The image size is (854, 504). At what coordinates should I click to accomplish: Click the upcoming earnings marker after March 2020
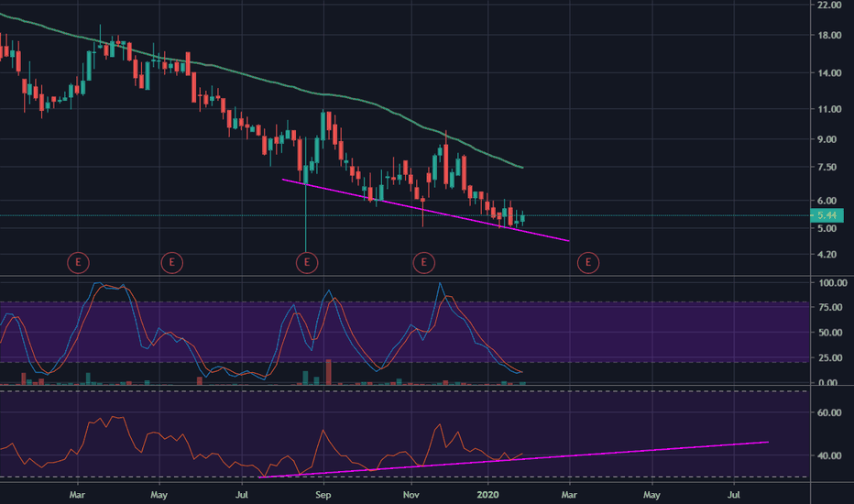587,263
